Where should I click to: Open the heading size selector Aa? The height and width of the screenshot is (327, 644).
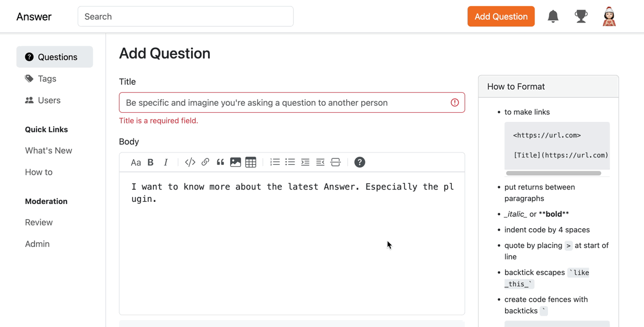pyautogui.click(x=136, y=162)
